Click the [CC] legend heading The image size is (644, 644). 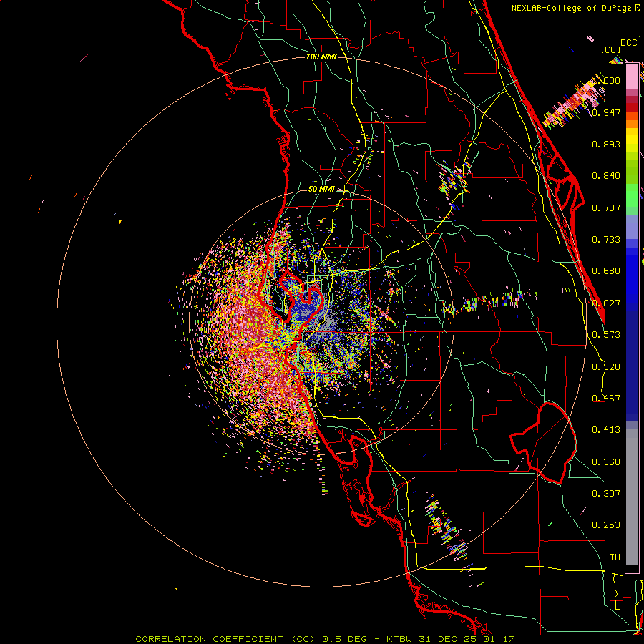(611, 49)
